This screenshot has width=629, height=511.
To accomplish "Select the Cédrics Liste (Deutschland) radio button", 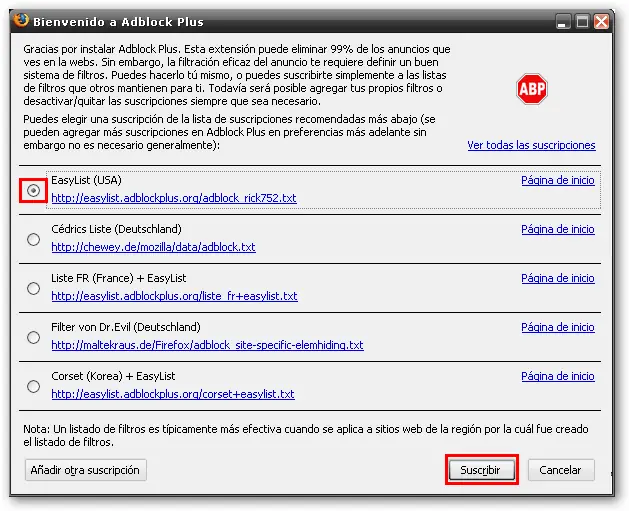I will 33,239.
